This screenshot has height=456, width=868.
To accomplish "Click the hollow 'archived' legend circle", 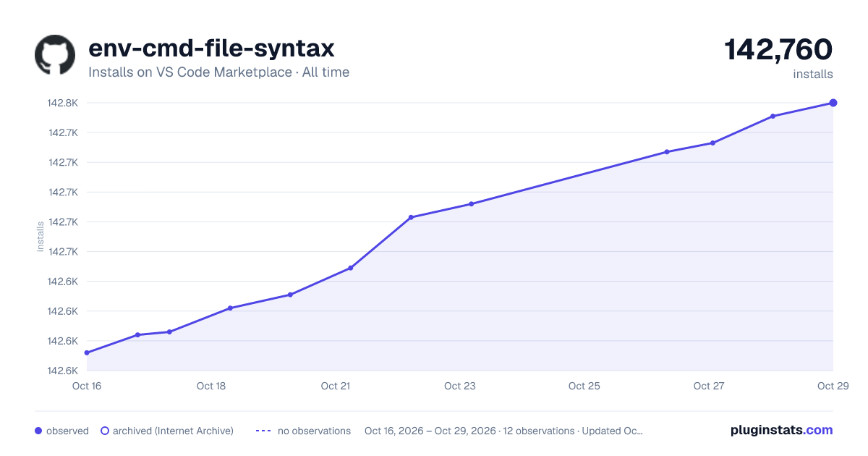I will pos(104,431).
